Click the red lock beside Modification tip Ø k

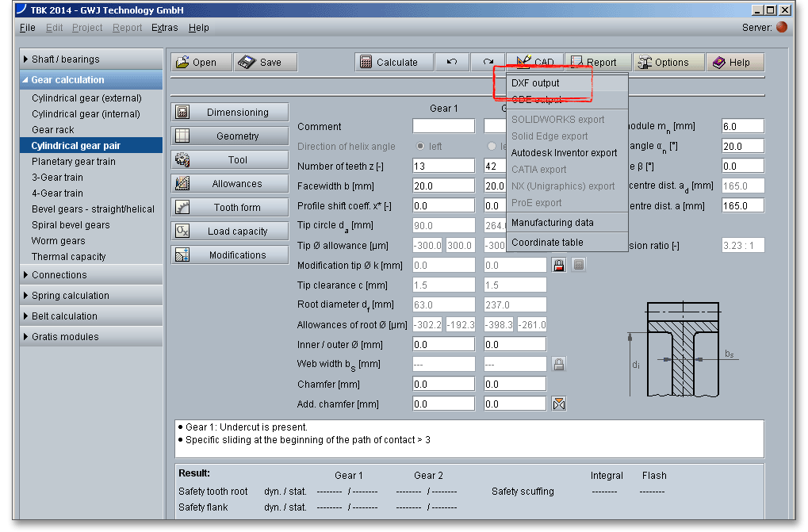click(x=559, y=265)
